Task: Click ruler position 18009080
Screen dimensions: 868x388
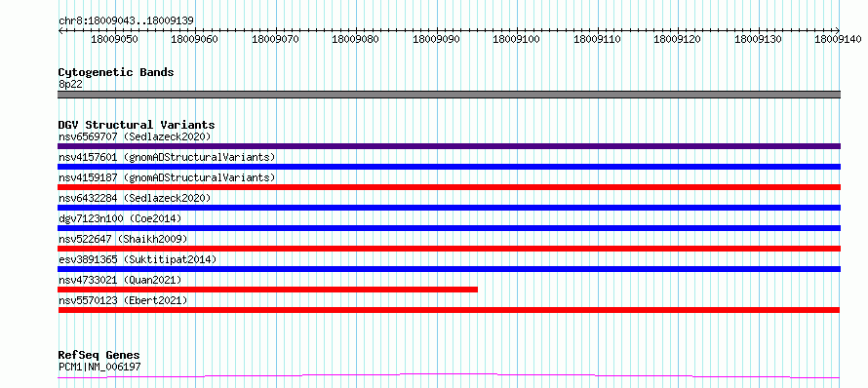Action: (x=356, y=40)
